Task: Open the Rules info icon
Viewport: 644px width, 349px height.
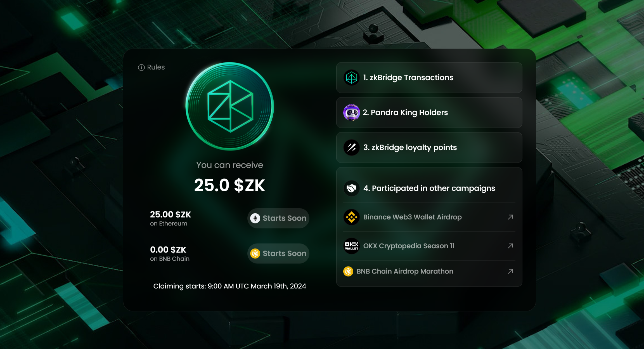Action: (141, 67)
